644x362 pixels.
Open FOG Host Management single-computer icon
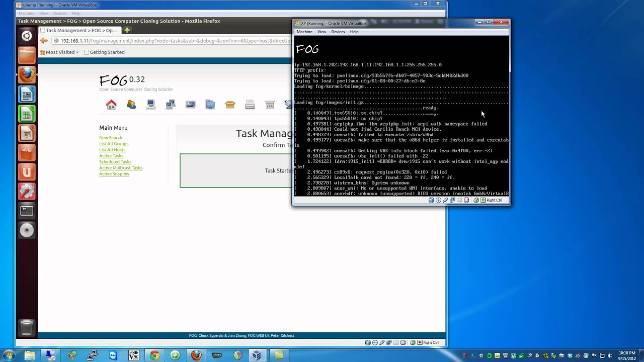(x=151, y=104)
